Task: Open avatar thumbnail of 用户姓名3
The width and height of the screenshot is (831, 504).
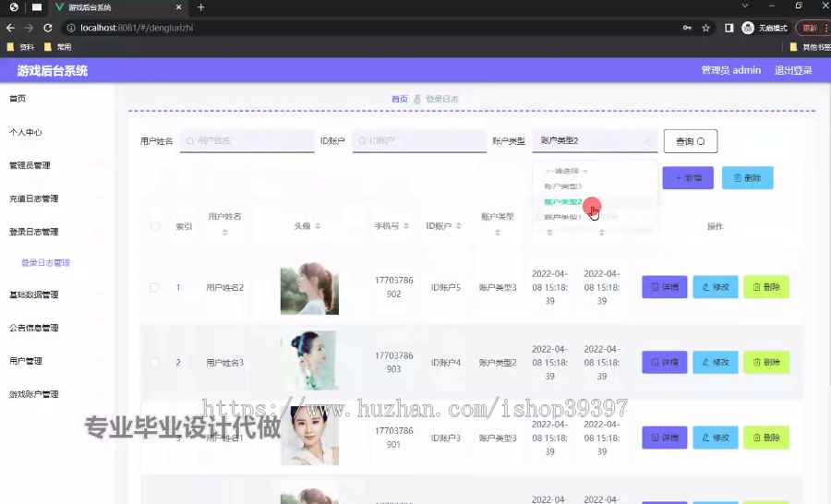Action: 309,360
